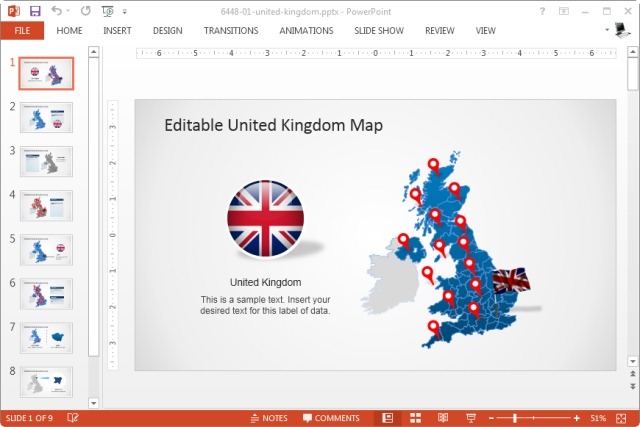This screenshot has height=427, width=640.
Task: Select slide 2 thumbnail
Action: [x=46, y=118]
